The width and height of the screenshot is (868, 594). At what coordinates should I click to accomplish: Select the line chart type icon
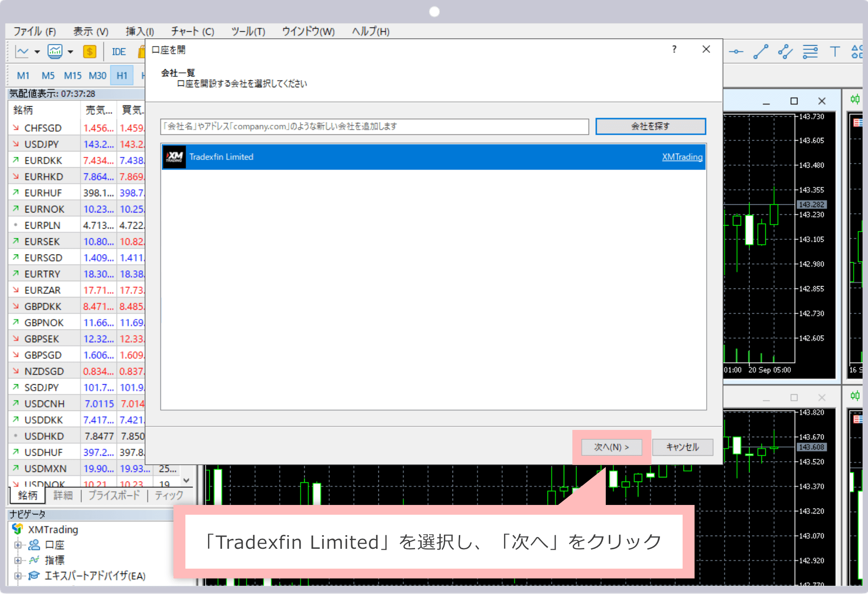coord(22,52)
